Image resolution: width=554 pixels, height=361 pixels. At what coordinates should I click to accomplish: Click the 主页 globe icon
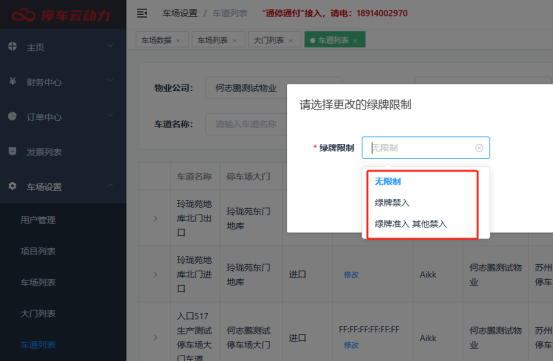tap(12, 46)
